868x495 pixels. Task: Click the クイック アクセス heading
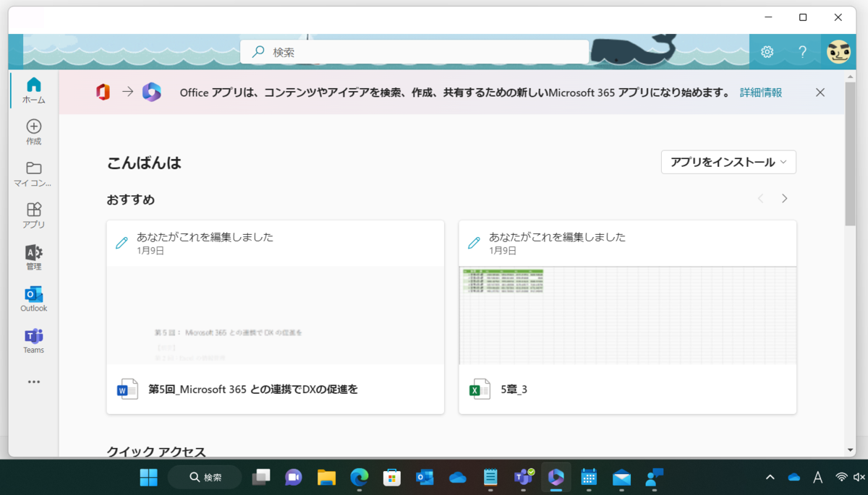[x=156, y=452]
